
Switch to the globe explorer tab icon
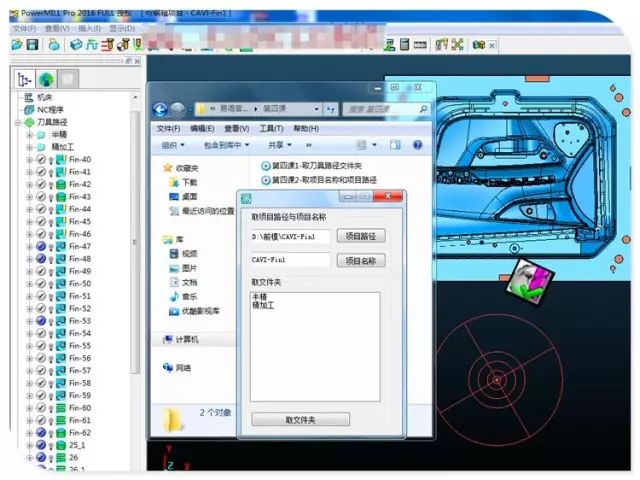pyautogui.click(x=46, y=79)
